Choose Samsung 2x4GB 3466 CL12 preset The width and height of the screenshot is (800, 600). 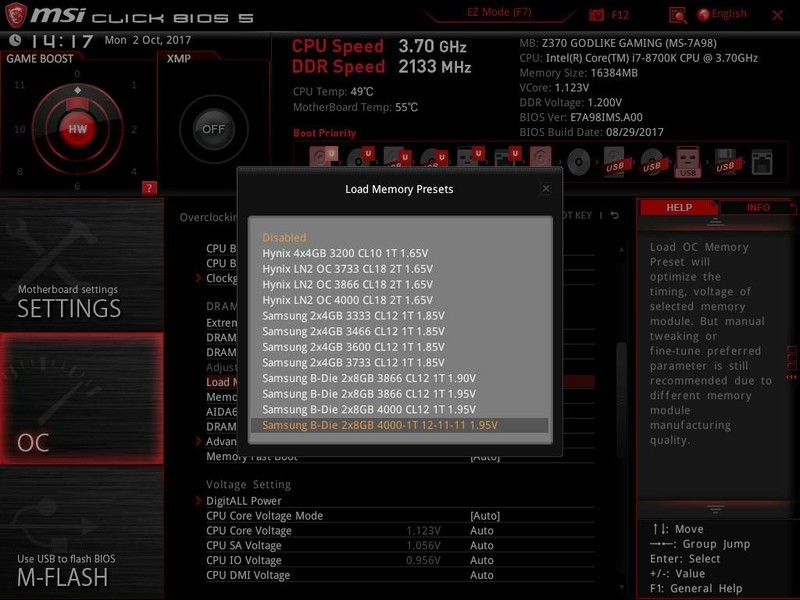pos(399,331)
